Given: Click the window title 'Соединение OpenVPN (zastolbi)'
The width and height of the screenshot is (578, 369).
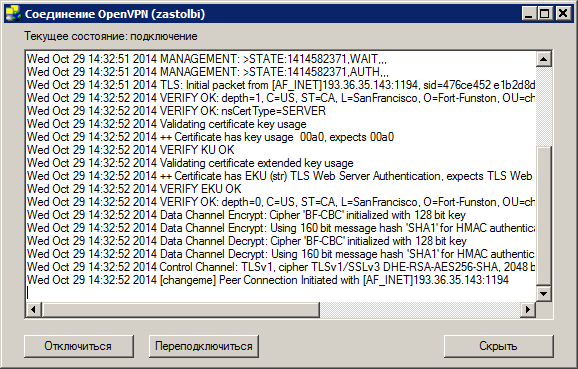Looking at the screenshot, I should click(115, 14).
